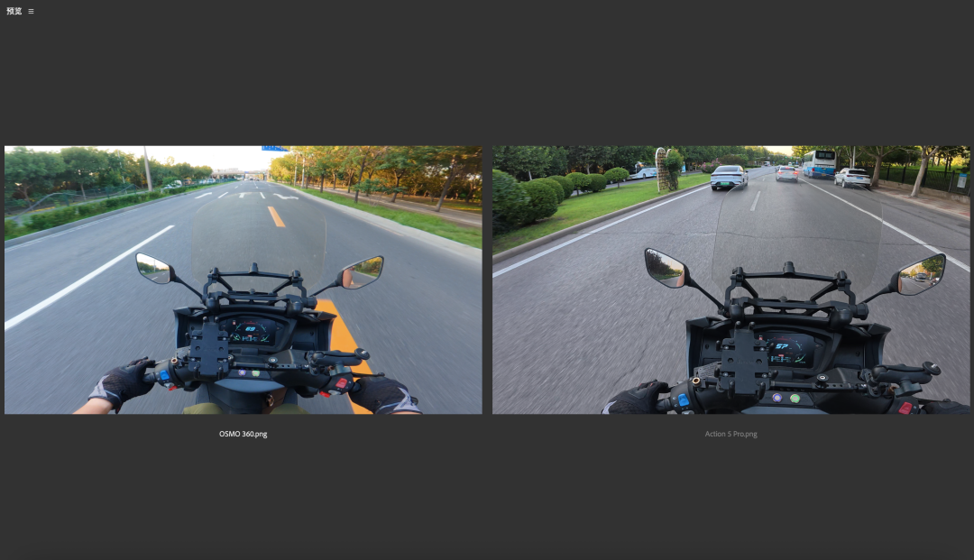974x560 pixels.
Task: Select the OSMO 360.png preview image
Action: point(243,280)
